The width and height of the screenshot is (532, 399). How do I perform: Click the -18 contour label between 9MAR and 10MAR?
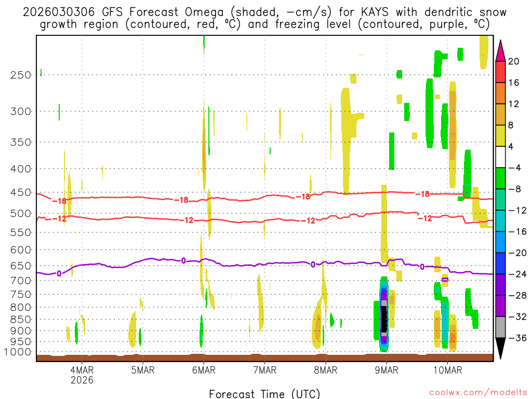click(422, 194)
